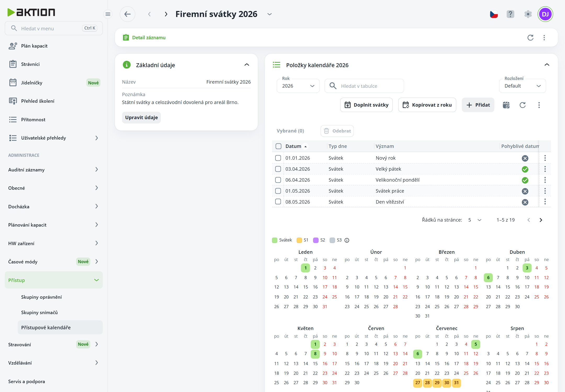Select all rows with header checkbox

278,146
